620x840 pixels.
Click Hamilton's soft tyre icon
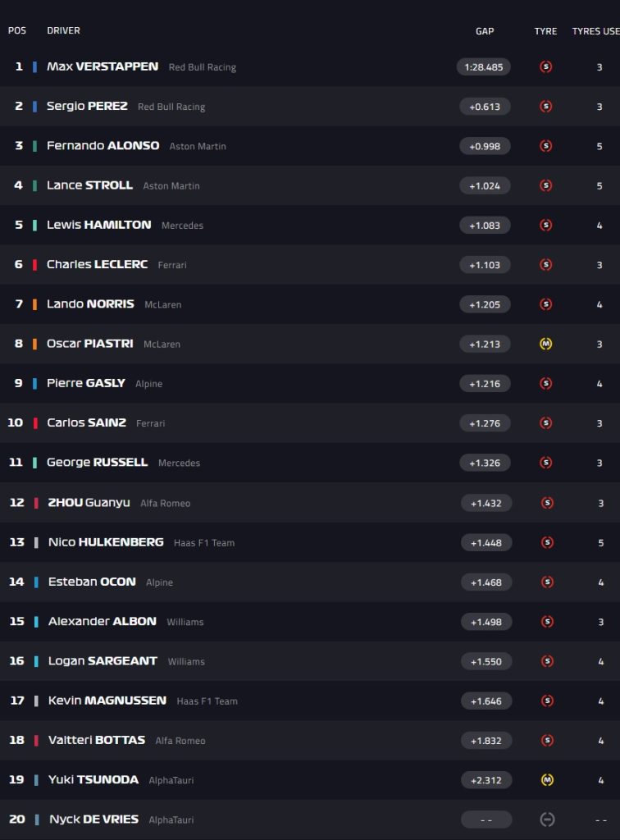pyautogui.click(x=545, y=225)
